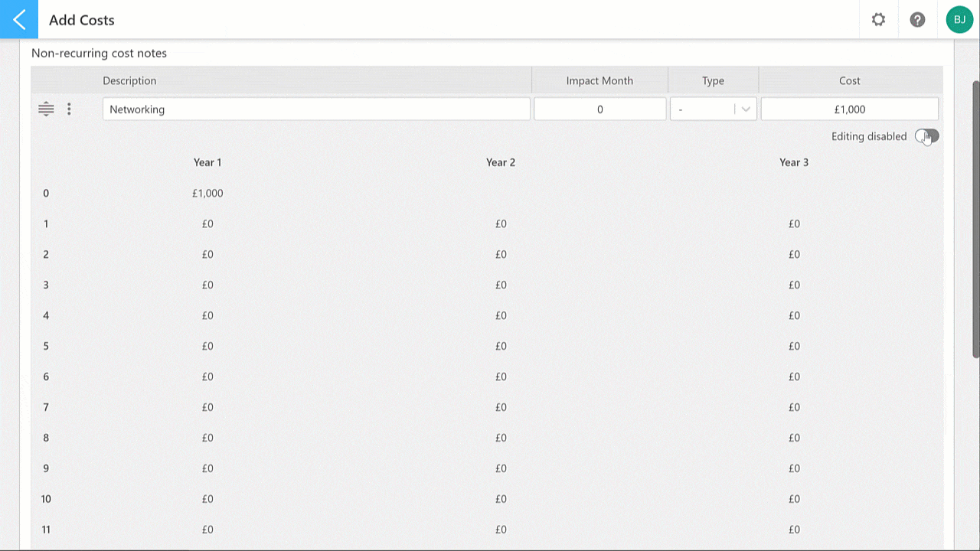Click the Type dropdown chevron arrow
The height and width of the screenshot is (551, 980).
(x=746, y=109)
